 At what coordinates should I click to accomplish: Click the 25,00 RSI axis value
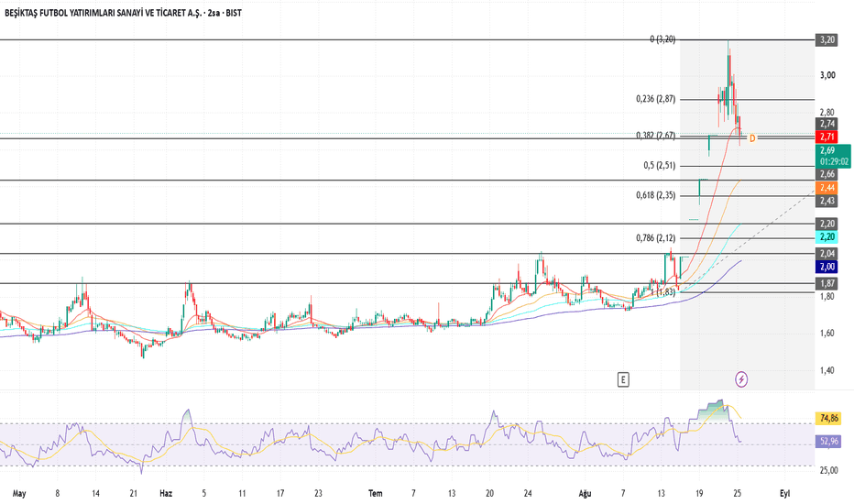(x=828, y=470)
